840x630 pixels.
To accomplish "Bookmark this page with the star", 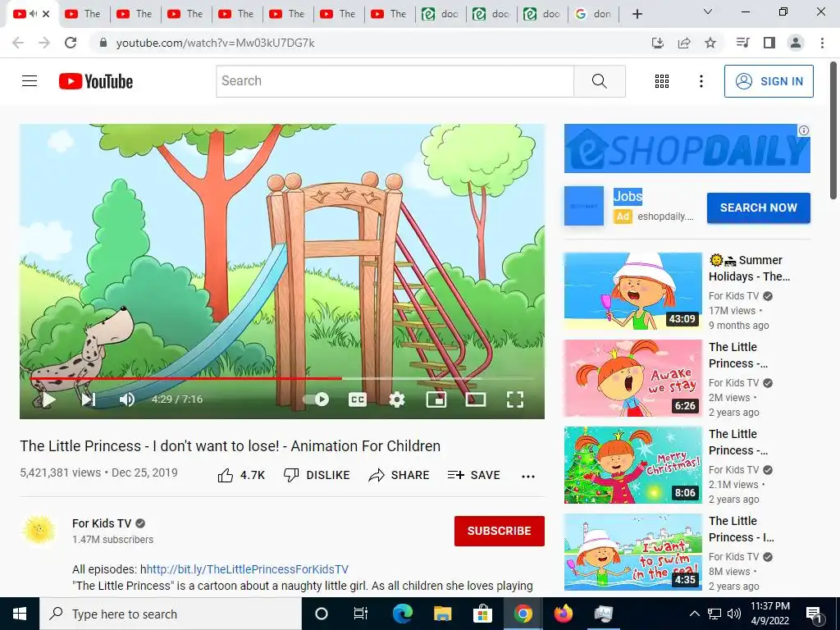I will tap(710, 43).
